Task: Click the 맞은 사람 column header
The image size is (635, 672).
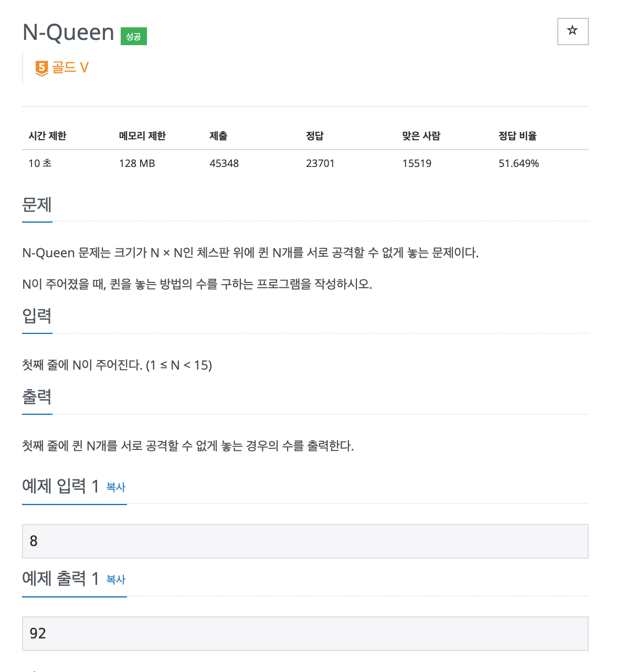Action: pos(421,136)
